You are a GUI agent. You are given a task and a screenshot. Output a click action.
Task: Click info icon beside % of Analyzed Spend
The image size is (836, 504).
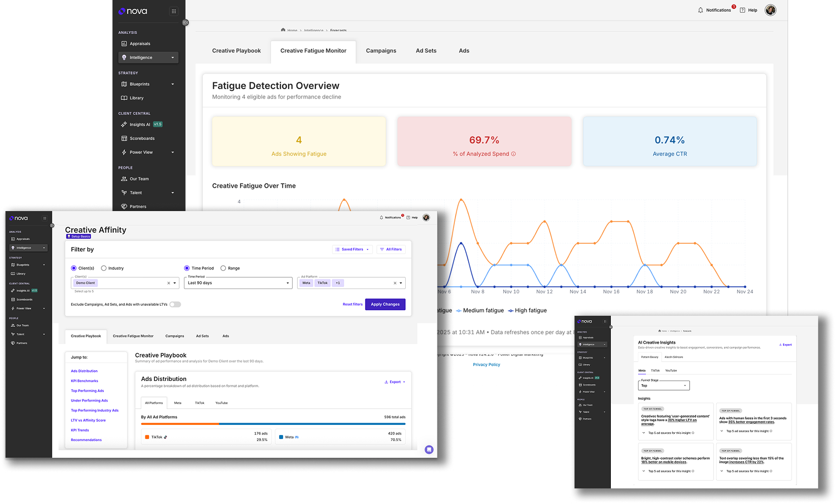(x=513, y=154)
